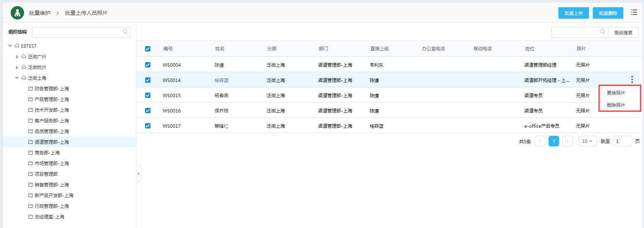Click the E8TEST home icon

17,46
